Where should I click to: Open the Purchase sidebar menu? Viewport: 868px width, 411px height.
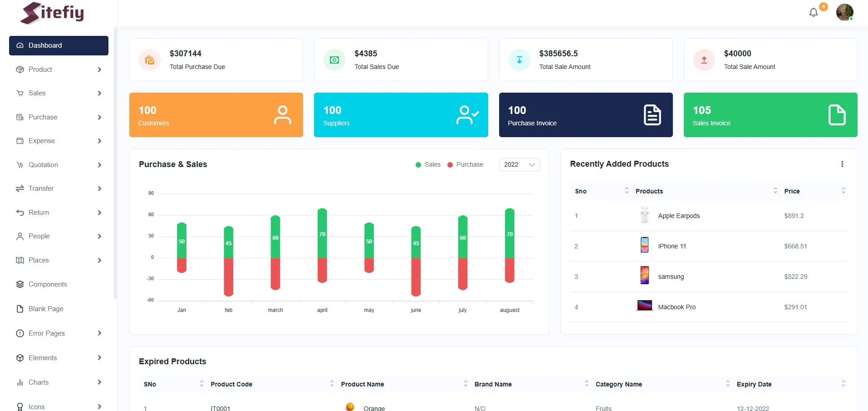[x=59, y=117]
